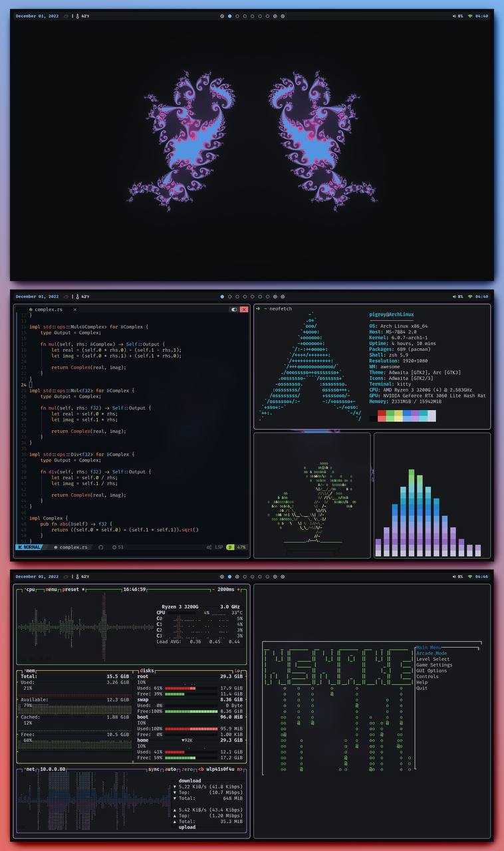
Task: Switch to the last workspace in middle desktop bar
Action: (x=283, y=297)
